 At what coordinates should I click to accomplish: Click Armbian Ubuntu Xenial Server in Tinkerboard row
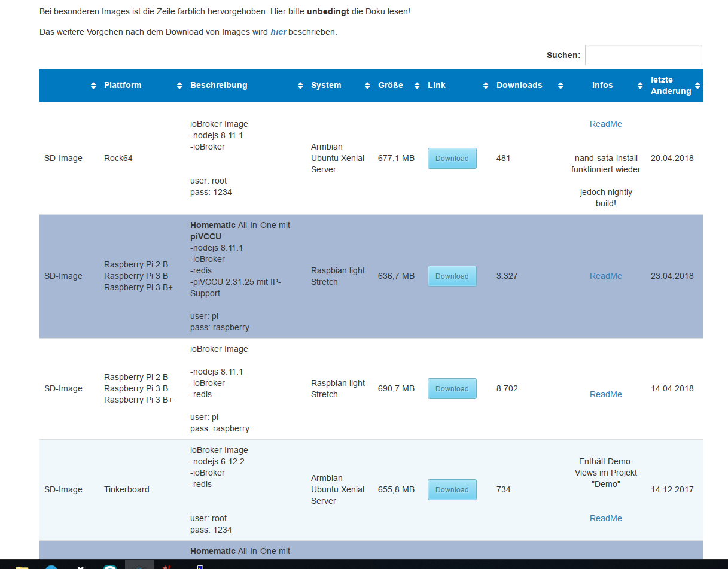coord(337,489)
